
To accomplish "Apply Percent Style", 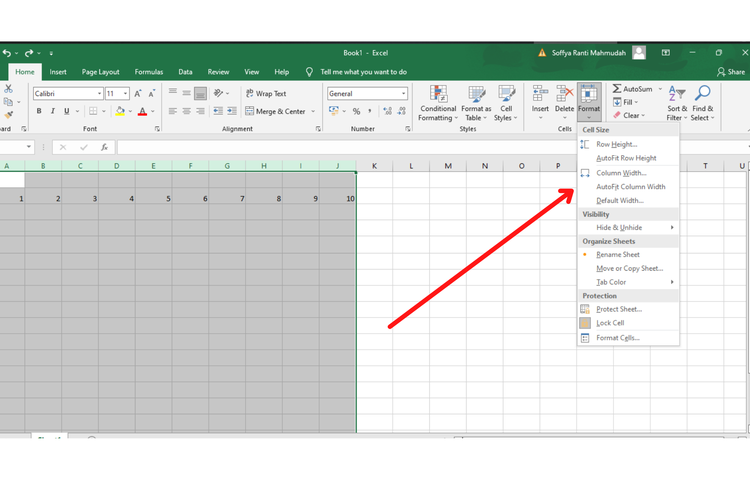I will click(356, 111).
